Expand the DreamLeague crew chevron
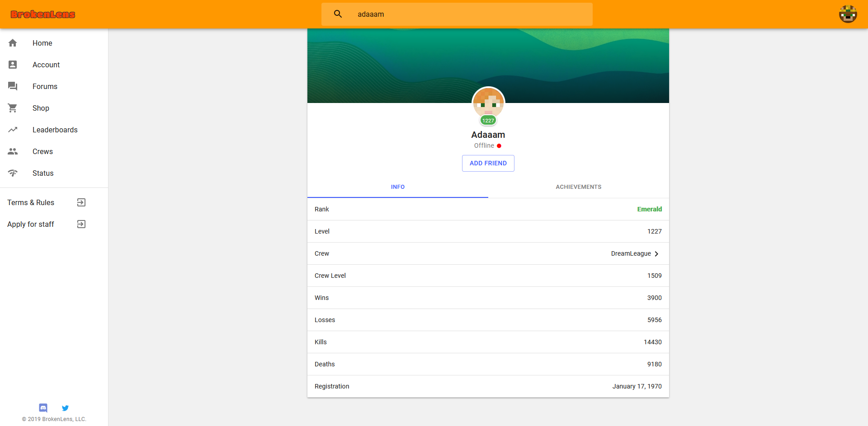 pyautogui.click(x=656, y=254)
